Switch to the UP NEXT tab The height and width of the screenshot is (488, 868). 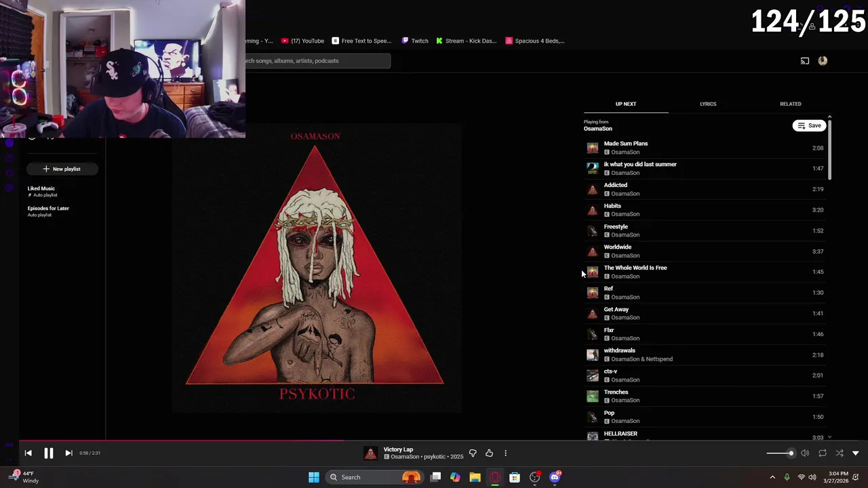626,104
